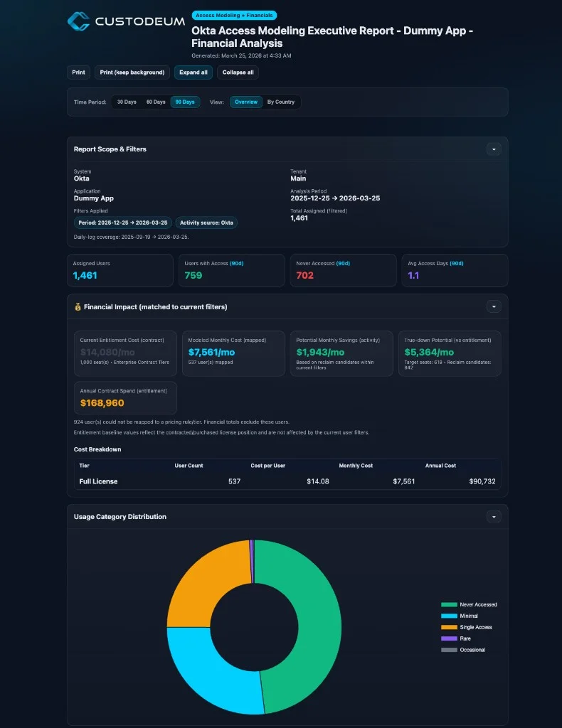Click the Tenant Main value
The image size is (562, 728).
(298, 178)
